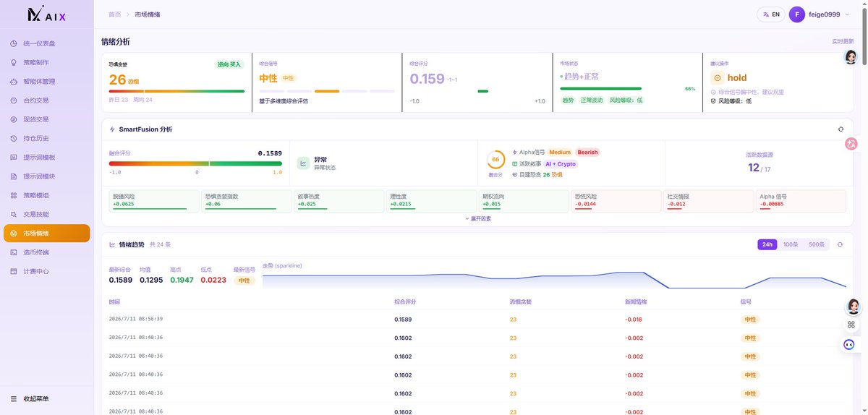
Task: Click the 0.0223 低点 value
Action: point(213,280)
